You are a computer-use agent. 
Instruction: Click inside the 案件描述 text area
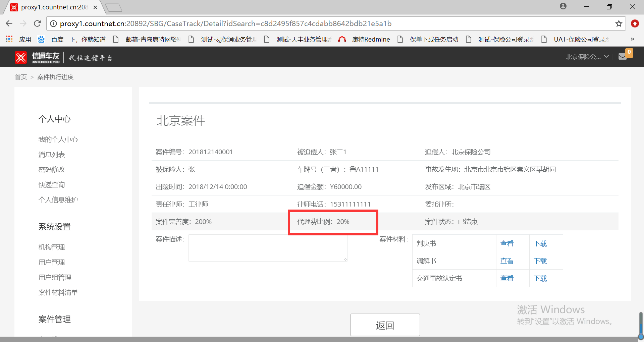tap(267, 248)
